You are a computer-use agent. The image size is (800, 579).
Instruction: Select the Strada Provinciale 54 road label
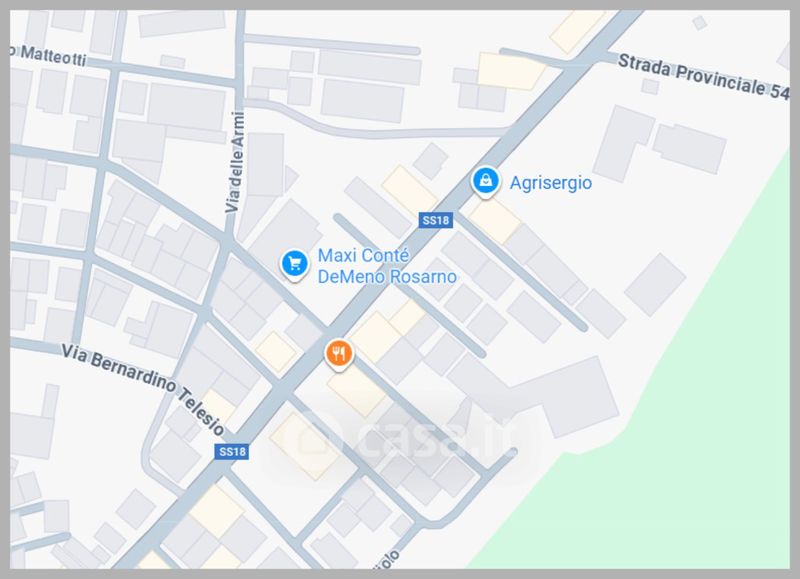click(704, 77)
